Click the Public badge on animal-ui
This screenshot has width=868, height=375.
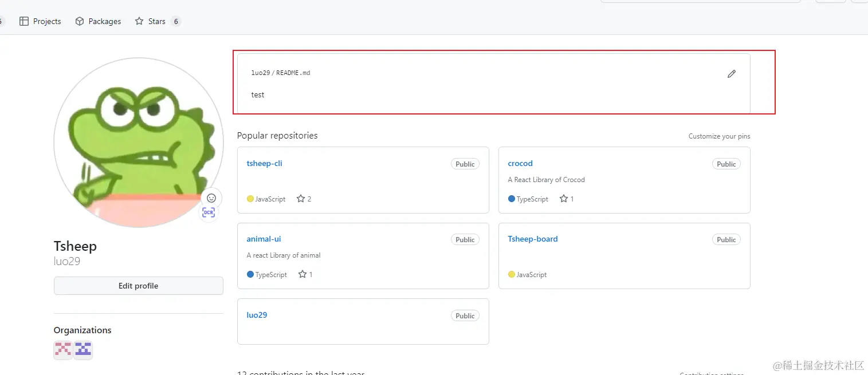pyautogui.click(x=465, y=239)
